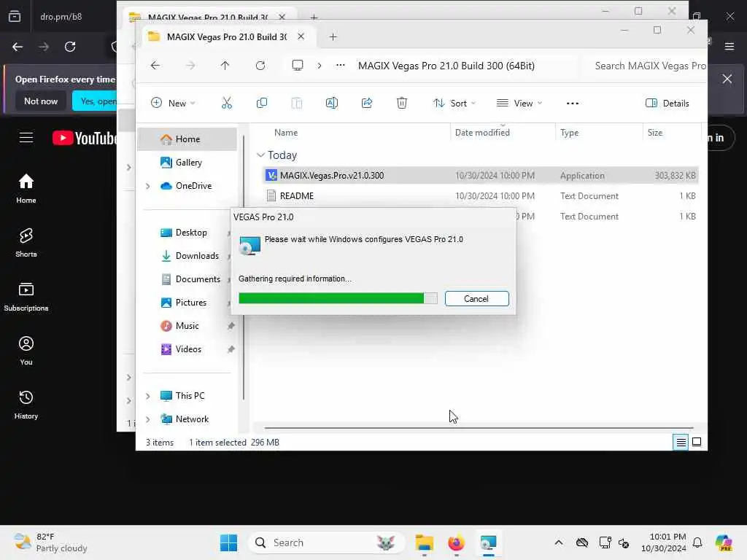Click the Paste icon in Explorer toolbar
This screenshot has width=747, height=560.
pos(296,103)
